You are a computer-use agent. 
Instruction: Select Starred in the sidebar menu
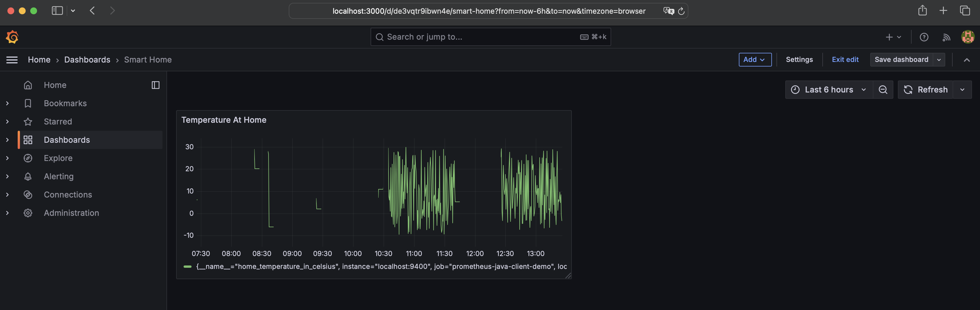click(58, 122)
